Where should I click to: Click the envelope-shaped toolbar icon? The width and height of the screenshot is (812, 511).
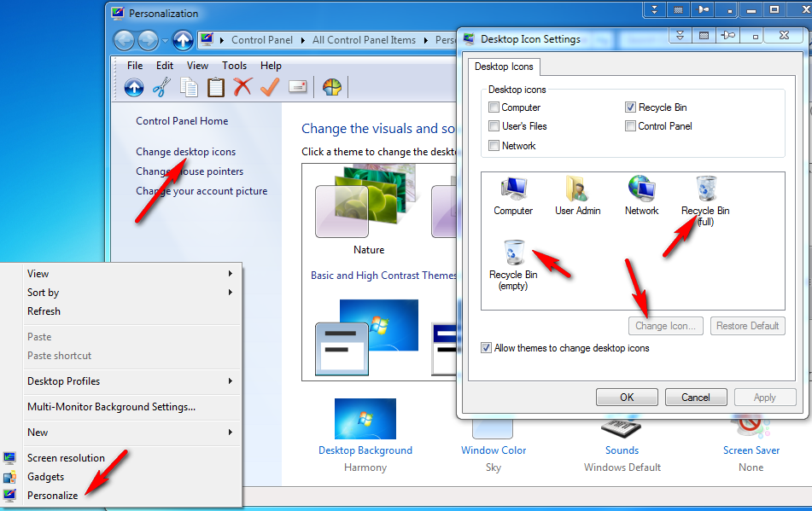297,87
